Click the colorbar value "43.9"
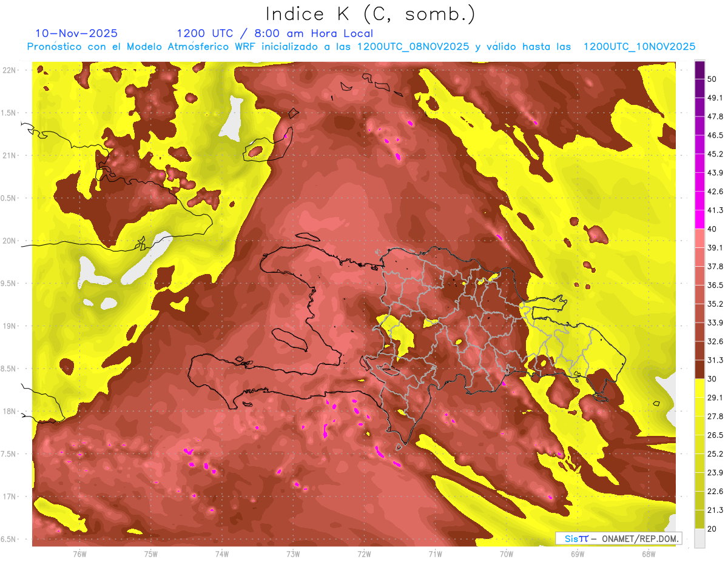The width and height of the screenshot is (728, 562). point(715,173)
